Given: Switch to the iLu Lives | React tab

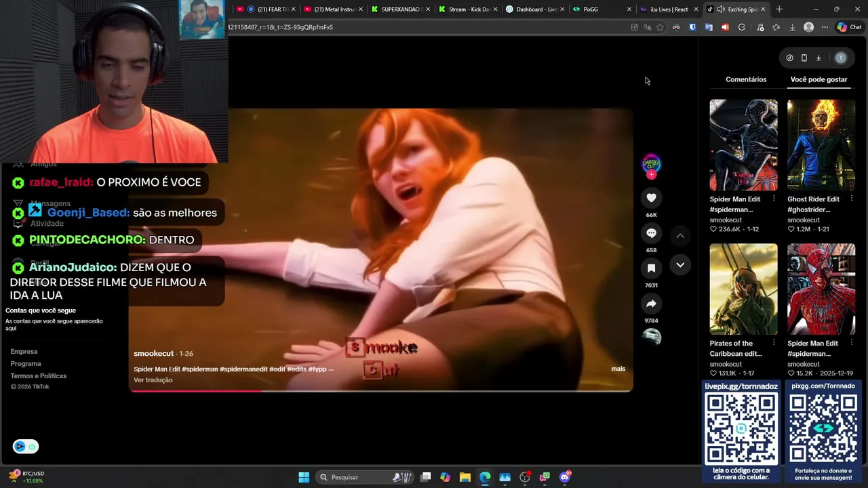Looking at the screenshot, I should (x=669, y=9).
